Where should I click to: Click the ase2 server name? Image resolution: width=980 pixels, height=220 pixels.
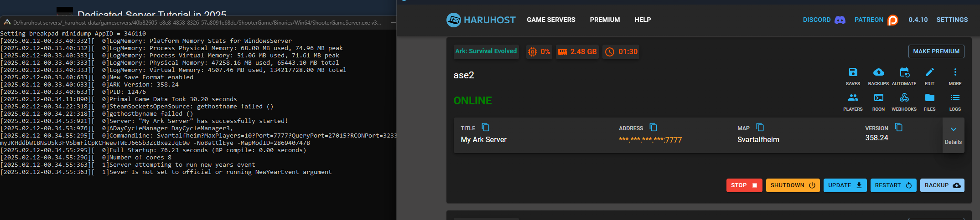point(464,75)
